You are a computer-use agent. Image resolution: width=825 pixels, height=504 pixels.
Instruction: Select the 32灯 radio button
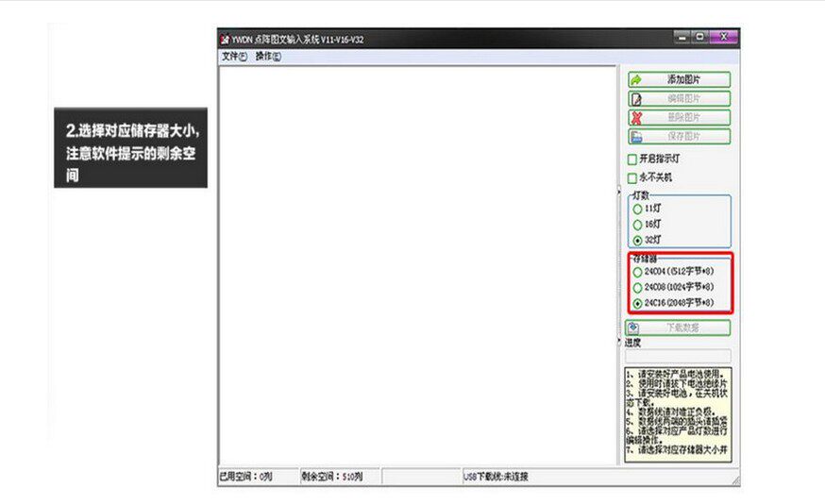point(637,241)
